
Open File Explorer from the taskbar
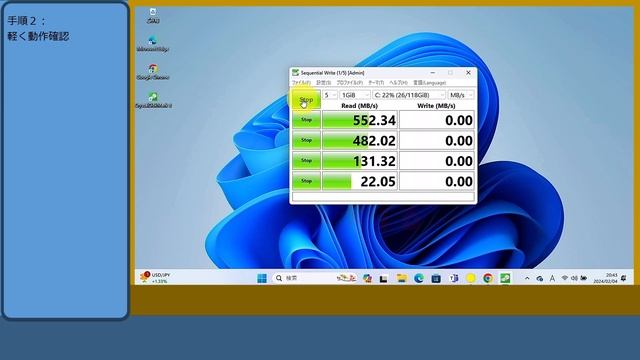click(x=402, y=278)
